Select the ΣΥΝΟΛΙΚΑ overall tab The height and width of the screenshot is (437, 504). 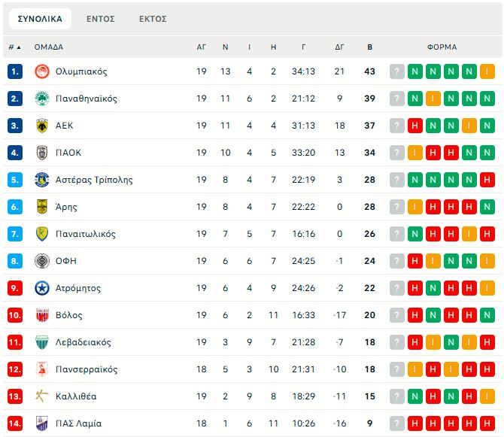point(40,19)
